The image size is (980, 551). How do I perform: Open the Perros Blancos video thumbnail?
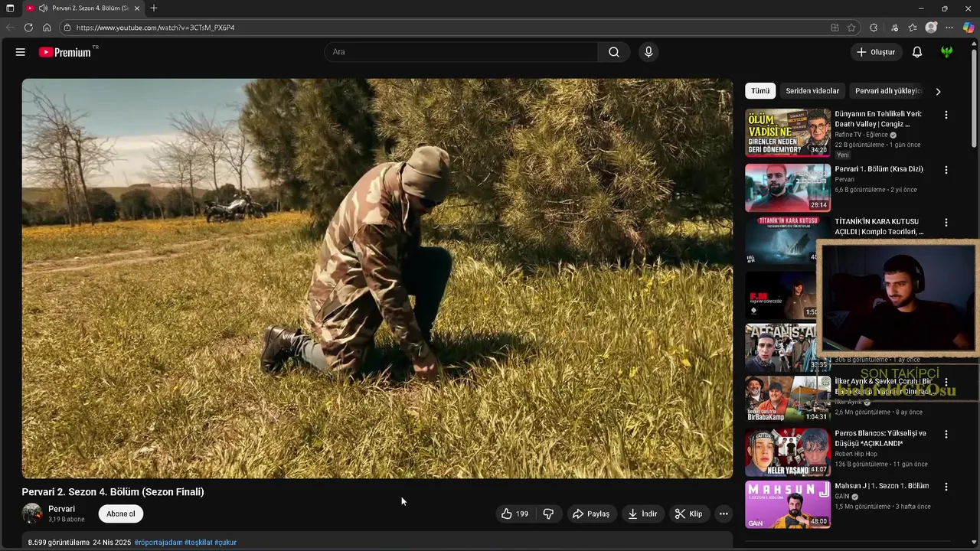(x=788, y=452)
